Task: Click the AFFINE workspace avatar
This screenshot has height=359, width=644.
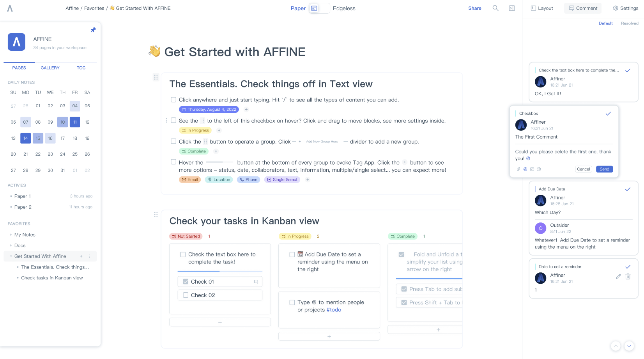Action: pyautogui.click(x=16, y=42)
